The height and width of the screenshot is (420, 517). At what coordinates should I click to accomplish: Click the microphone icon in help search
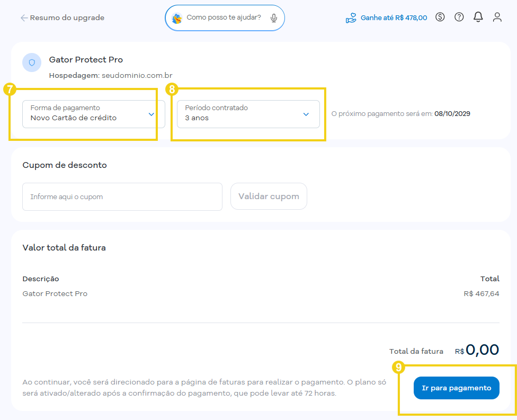(274, 18)
